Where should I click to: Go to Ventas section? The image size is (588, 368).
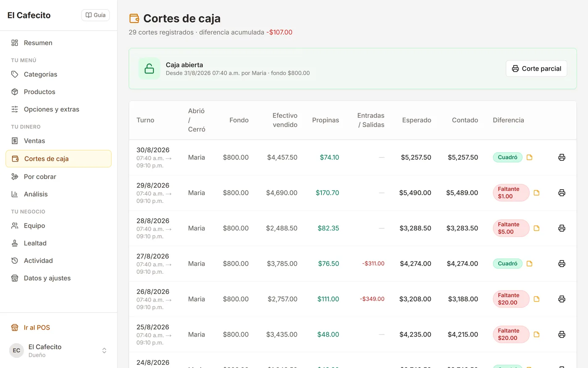pos(58,141)
